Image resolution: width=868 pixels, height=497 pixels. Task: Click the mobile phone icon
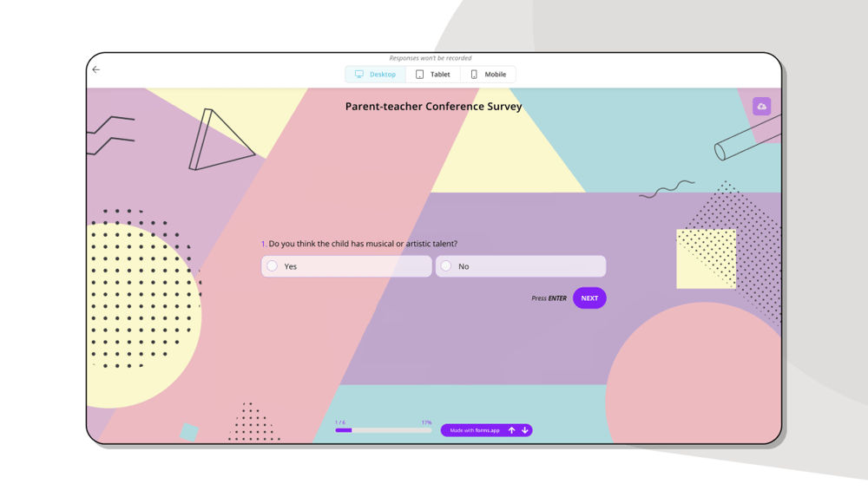474,75
